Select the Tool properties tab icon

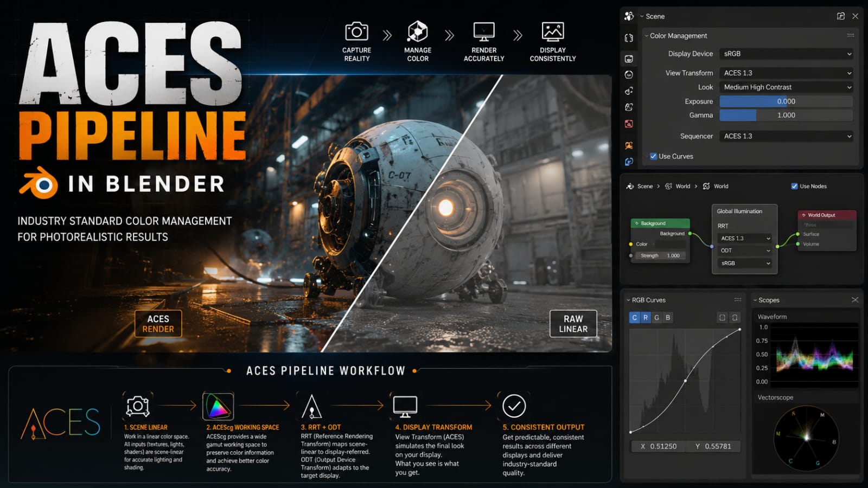[x=629, y=38]
